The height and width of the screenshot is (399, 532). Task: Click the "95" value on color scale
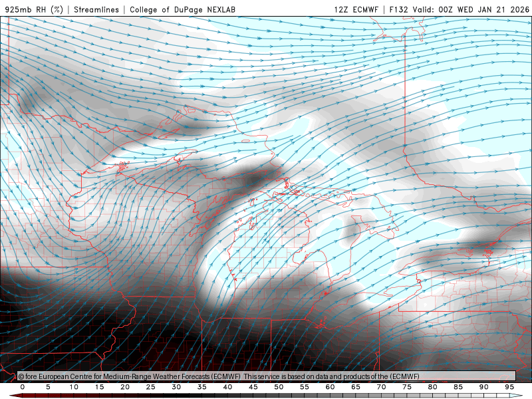(509, 387)
